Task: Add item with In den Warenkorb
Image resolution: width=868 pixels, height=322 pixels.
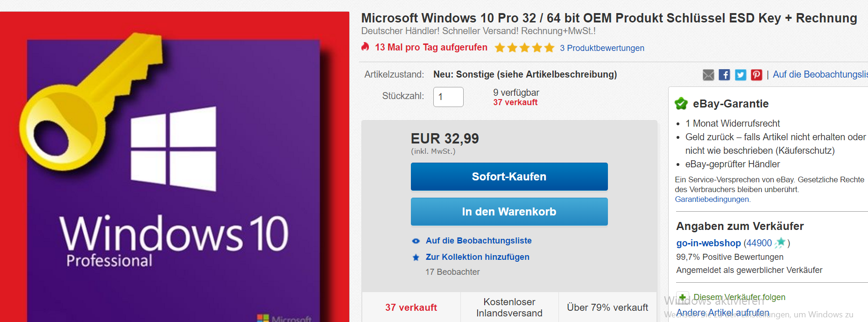Action: [509, 212]
